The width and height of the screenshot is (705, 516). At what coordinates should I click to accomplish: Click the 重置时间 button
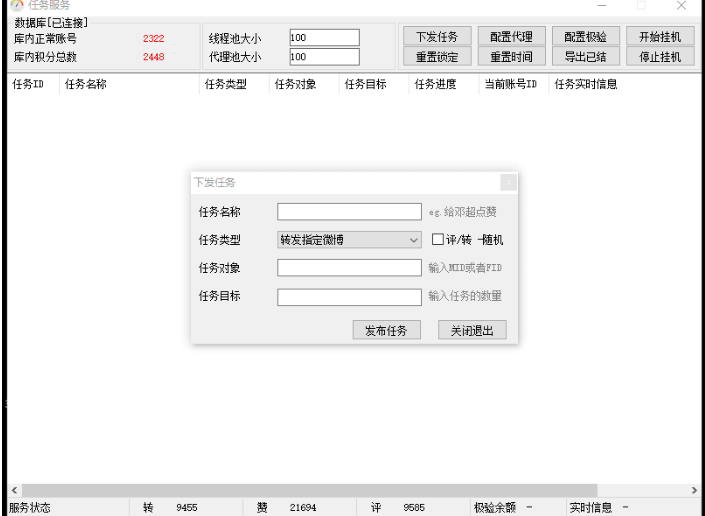511,57
